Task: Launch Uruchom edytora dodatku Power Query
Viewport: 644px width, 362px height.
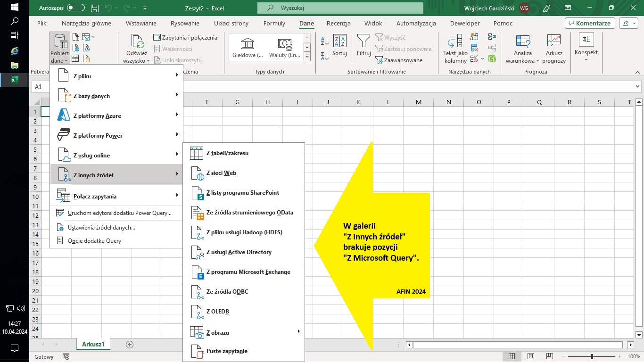Action: click(x=116, y=213)
